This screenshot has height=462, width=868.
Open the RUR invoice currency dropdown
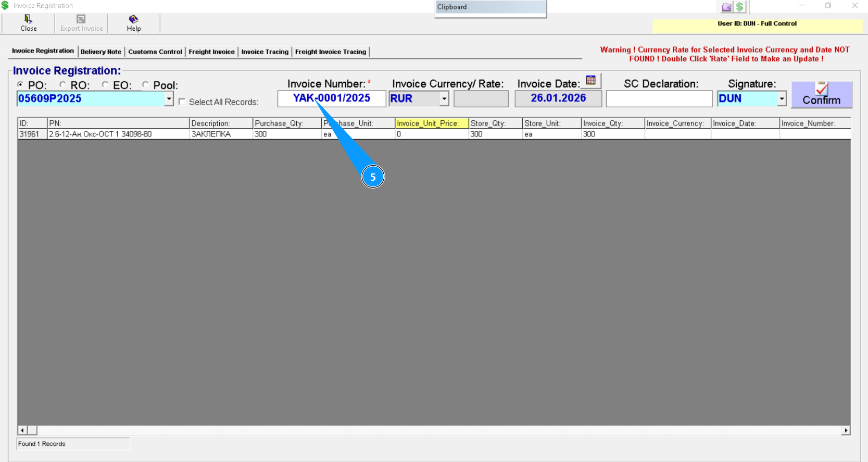[x=444, y=98]
